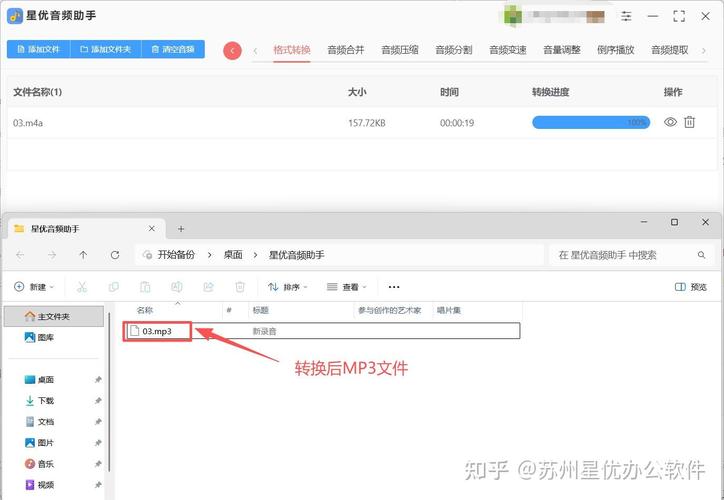Screen dimensions: 724x500
Task: Click the 桌面 breadcrumb in address bar
Action: (x=233, y=255)
